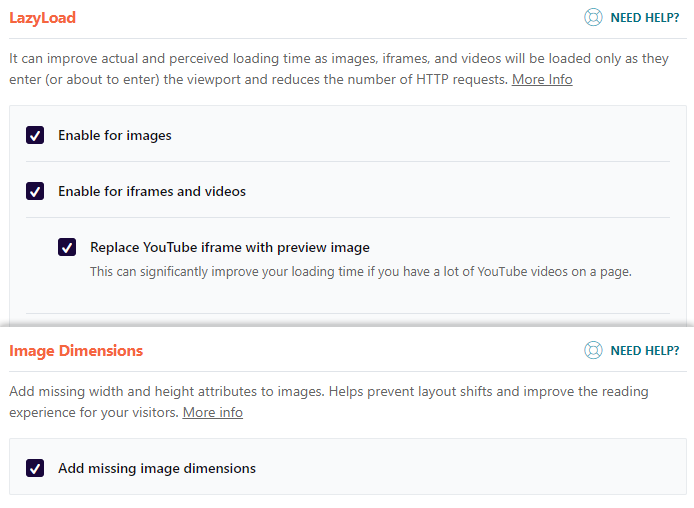The height and width of the screenshot is (508, 694).
Task: Click the YouTube loading time description text
Action: coord(361,271)
